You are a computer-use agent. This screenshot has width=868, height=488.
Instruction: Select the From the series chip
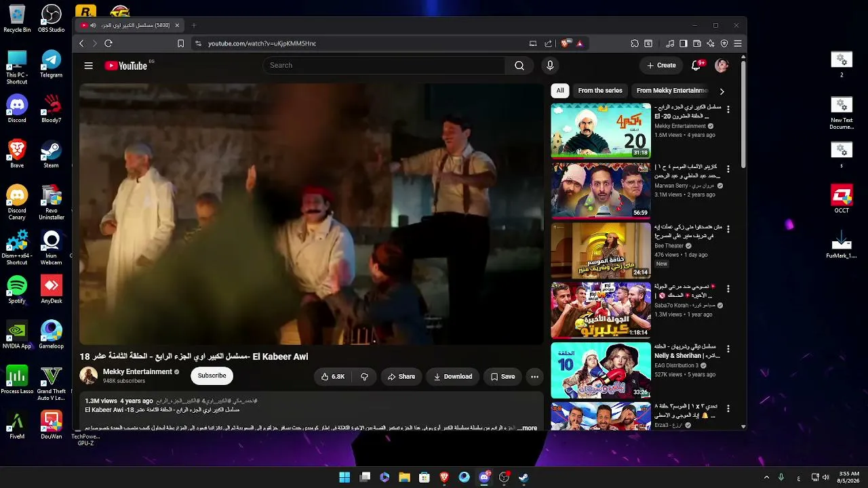pyautogui.click(x=600, y=91)
